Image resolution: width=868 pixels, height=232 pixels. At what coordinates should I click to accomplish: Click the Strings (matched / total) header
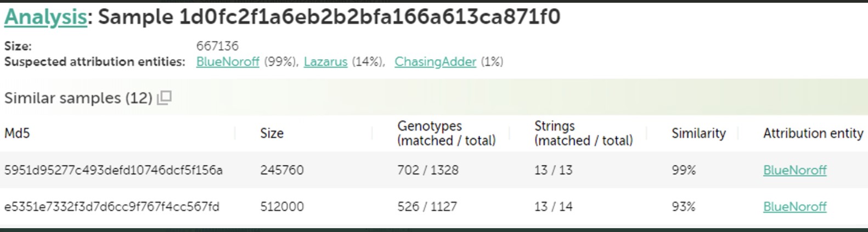[x=583, y=133]
